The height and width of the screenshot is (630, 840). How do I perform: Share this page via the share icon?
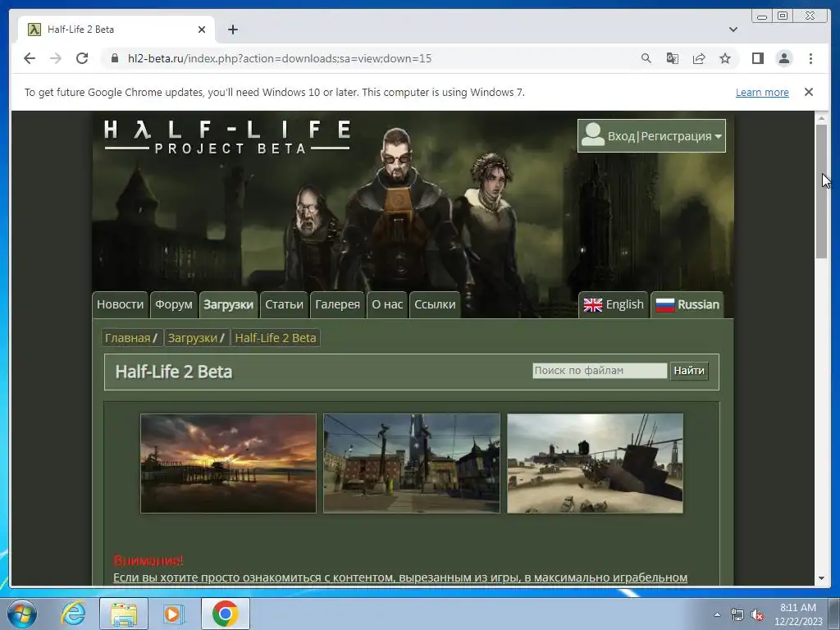[699, 58]
